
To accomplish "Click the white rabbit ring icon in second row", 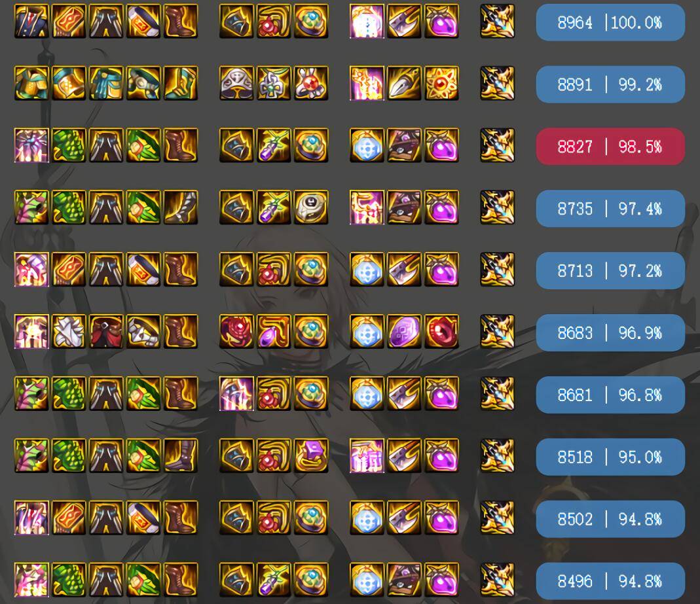I will click(x=311, y=83).
